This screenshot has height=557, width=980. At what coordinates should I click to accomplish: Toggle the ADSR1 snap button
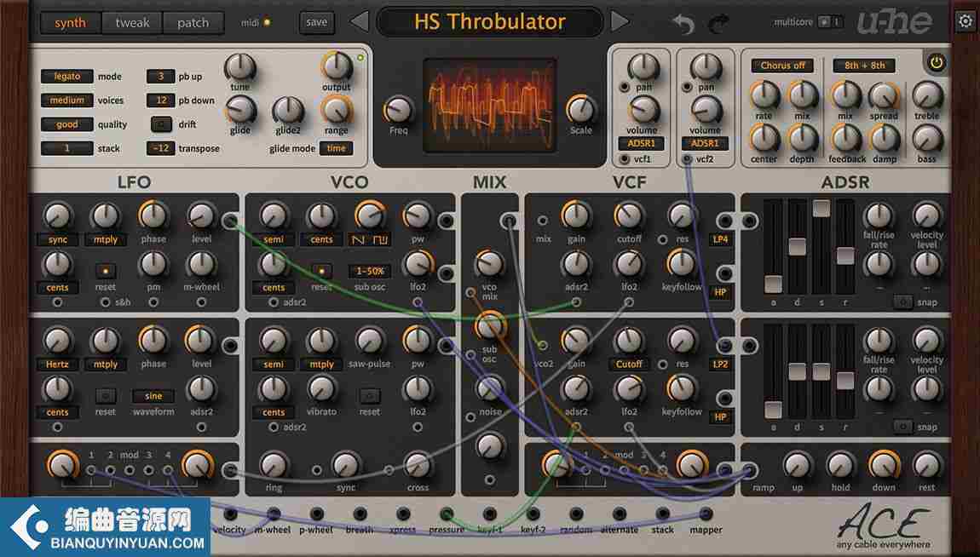[902, 302]
